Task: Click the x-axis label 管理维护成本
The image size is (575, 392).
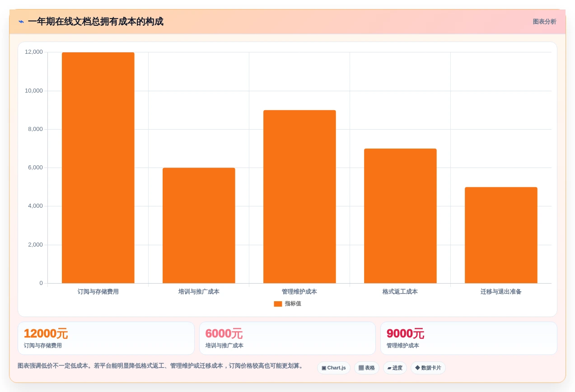Action: tap(299, 292)
